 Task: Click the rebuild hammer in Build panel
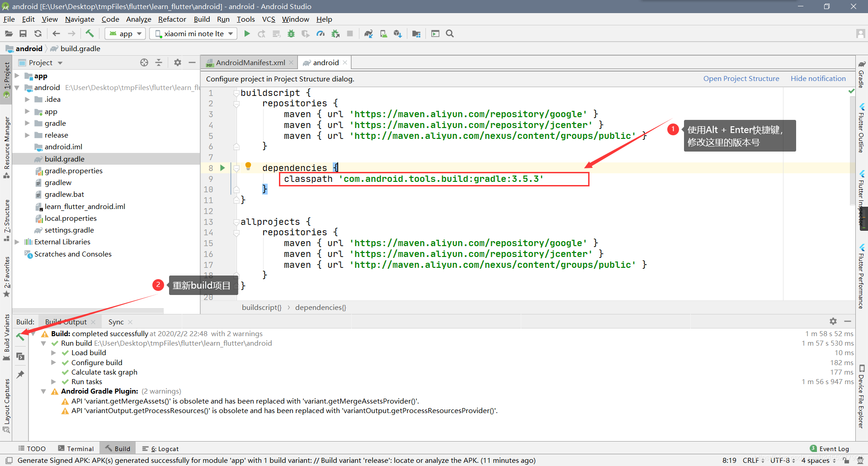[20, 336]
